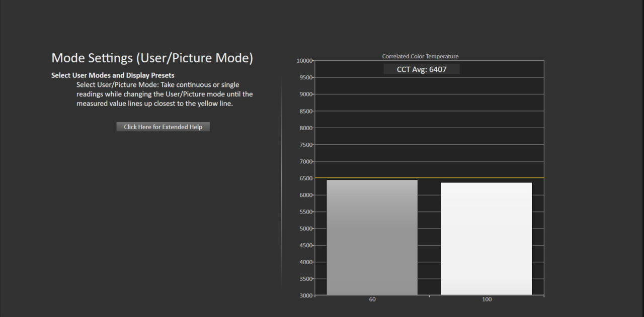Image resolution: width=644 pixels, height=317 pixels.
Task: Click the 4000 label on y-axis
Action: (x=306, y=262)
